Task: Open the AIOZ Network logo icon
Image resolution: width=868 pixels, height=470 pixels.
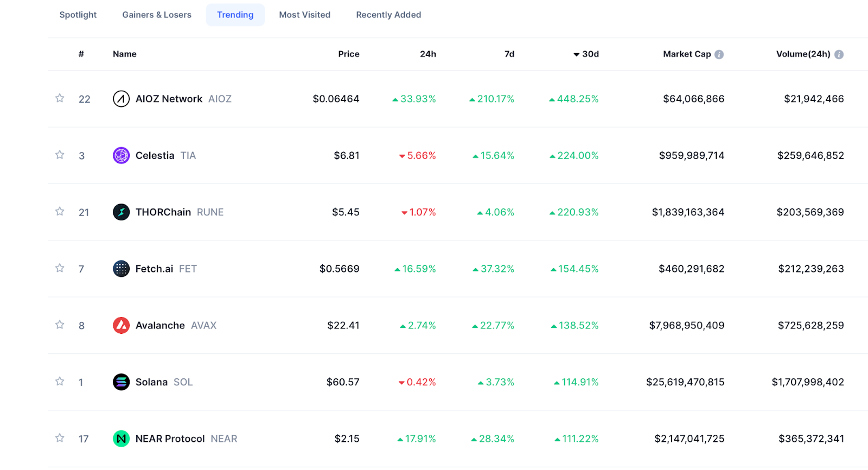Action: [121, 99]
